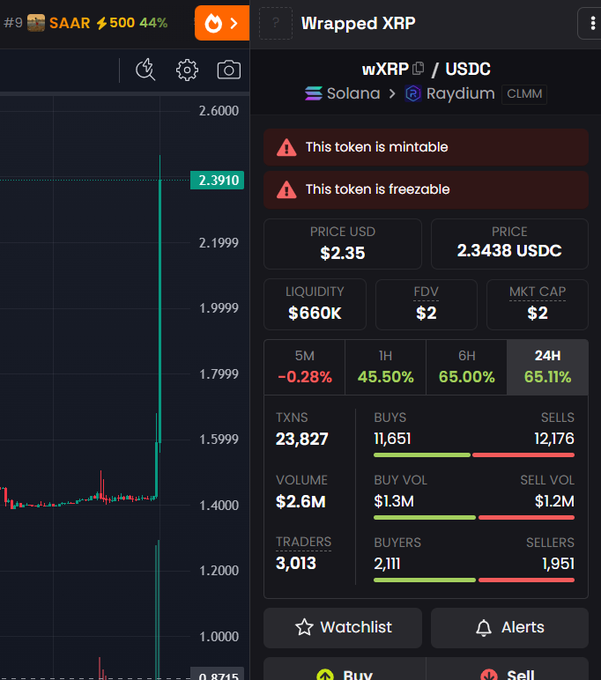The image size is (601, 680).
Task: Select the 1H timeframe tab
Action: (x=385, y=367)
